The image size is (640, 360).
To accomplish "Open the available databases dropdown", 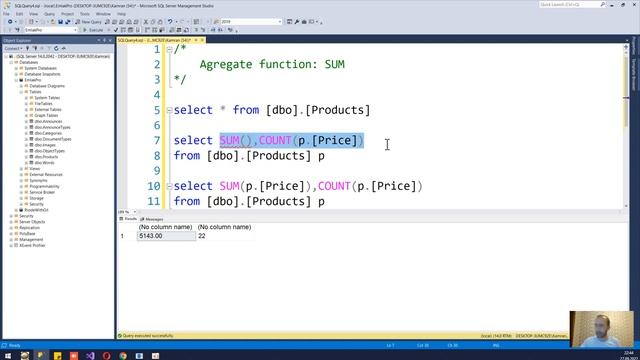I will click(50, 30).
